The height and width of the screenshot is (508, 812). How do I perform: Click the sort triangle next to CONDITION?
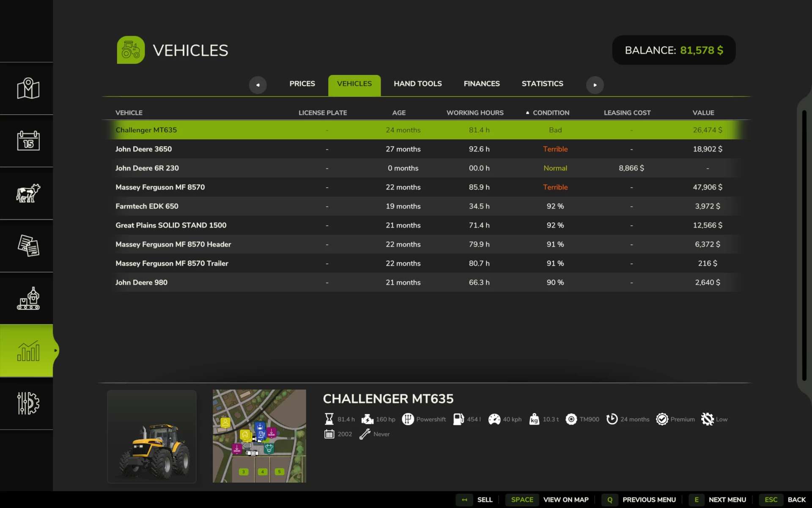point(527,112)
